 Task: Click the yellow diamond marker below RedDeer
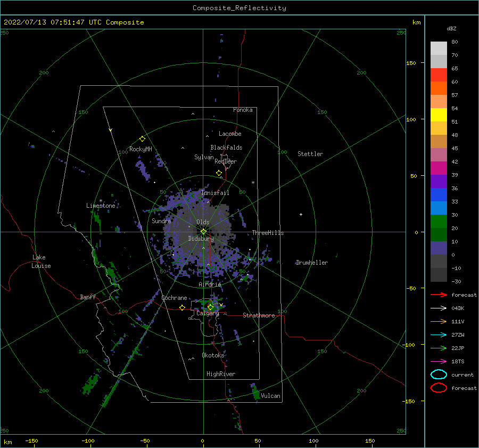point(219,173)
